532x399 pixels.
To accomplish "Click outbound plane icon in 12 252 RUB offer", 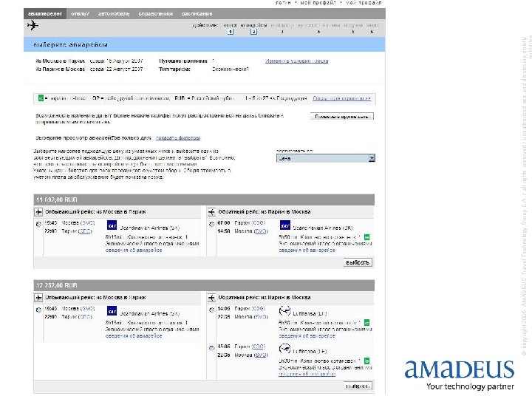I will pyautogui.click(x=38, y=298).
